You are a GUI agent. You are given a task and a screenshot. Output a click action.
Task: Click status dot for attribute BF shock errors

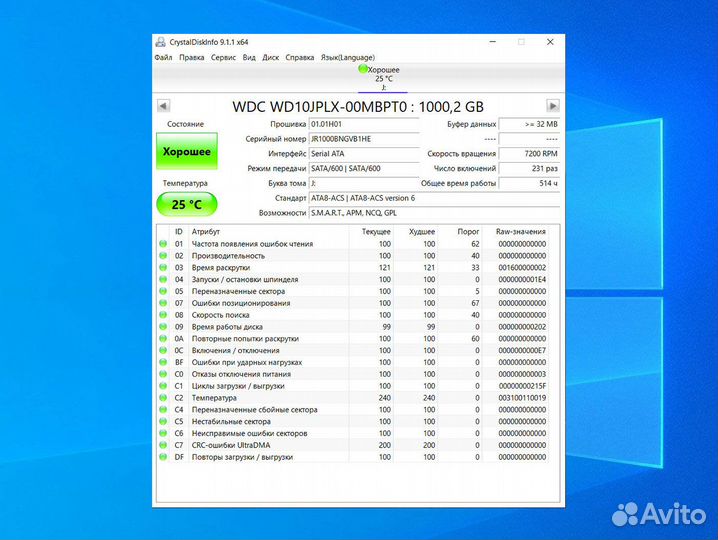point(163,362)
